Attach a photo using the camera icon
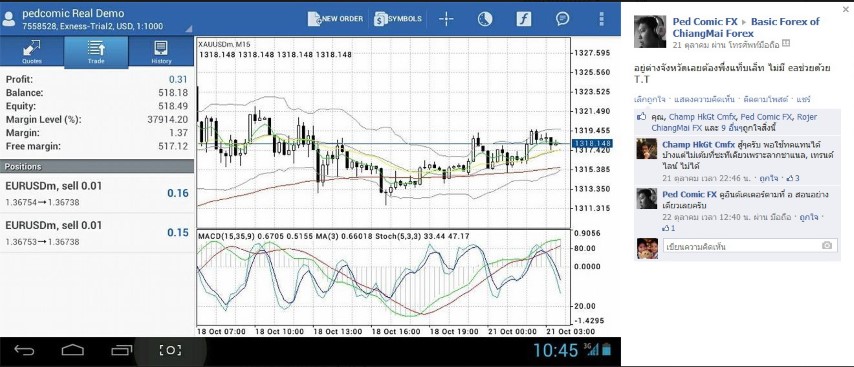 click(x=827, y=246)
